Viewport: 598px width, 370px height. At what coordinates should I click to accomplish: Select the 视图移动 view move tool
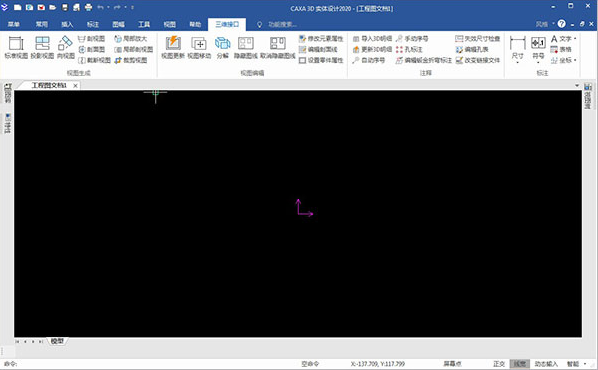pos(199,48)
